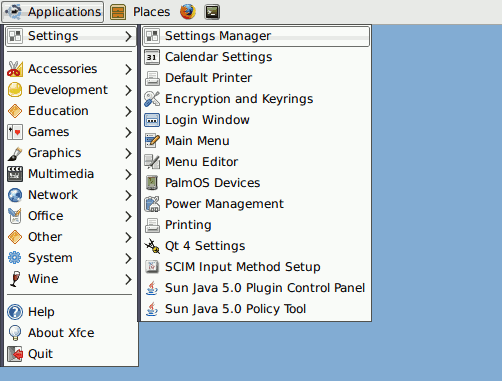Screen dimensions: 502x381
Task: Open Sun Java 5.0 Policy Tool
Action: point(256,309)
